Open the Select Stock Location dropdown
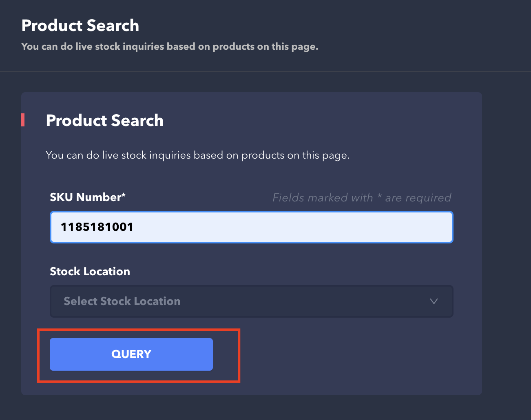 point(251,301)
